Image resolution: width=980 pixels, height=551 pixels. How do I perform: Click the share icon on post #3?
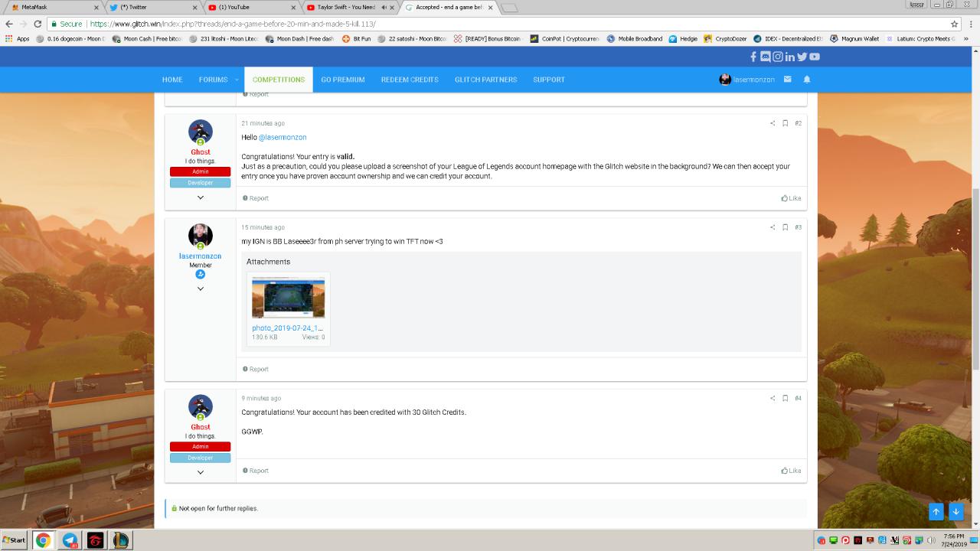click(773, 227)
